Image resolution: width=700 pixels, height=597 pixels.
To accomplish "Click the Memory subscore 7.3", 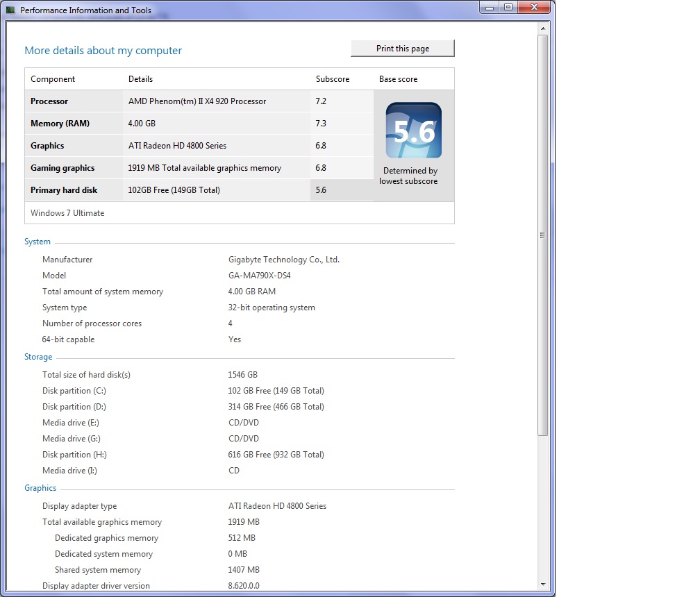I will [321, 124].
